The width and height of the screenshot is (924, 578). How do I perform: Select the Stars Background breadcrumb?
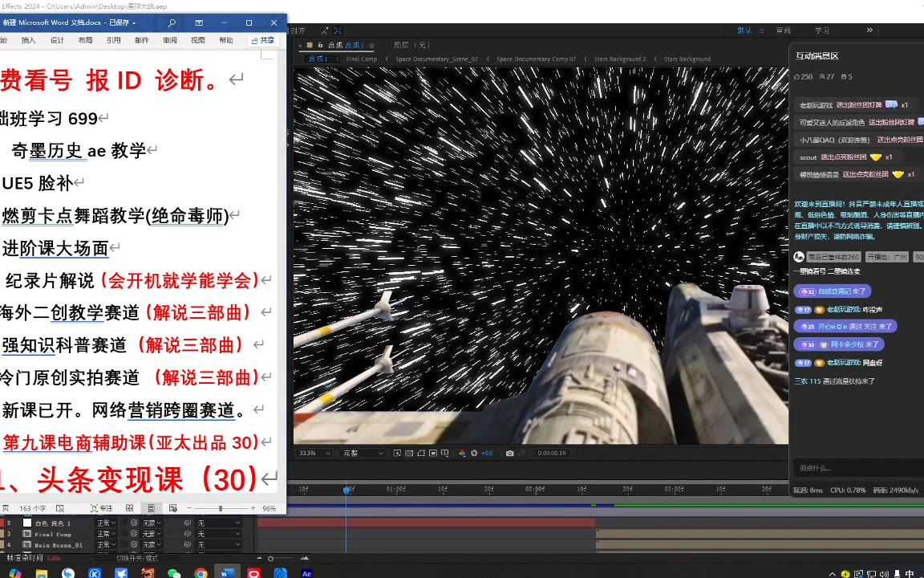tap(687, 59)
